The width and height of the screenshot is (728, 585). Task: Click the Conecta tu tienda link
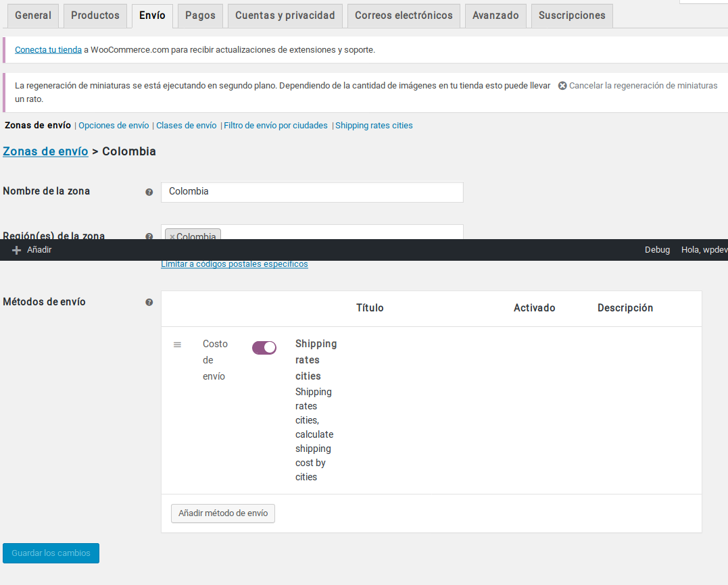click(x=48, y=49)
